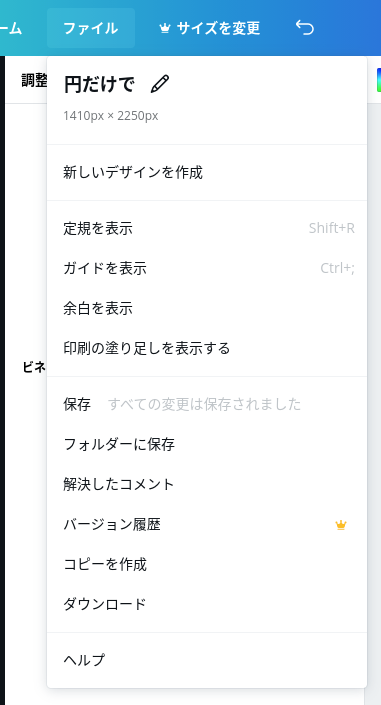Select 新しいデザインを作成

click(207, 172)
